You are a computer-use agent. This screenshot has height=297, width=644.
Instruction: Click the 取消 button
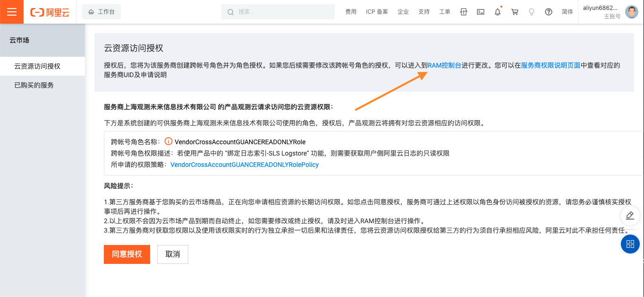click(x=173, y=254)
